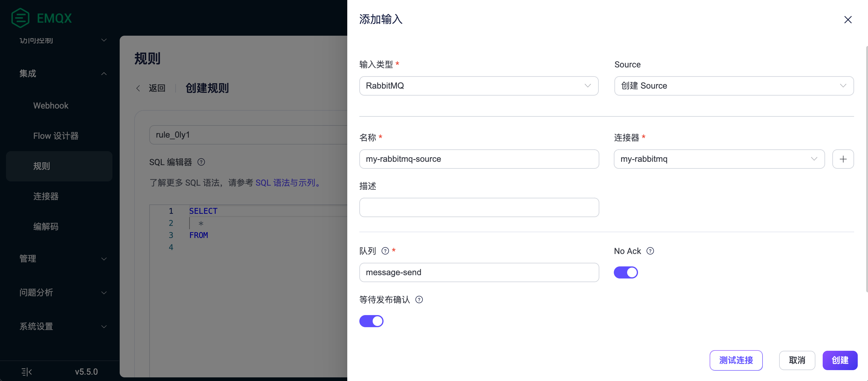Image resolution: width=868 pixels, height=381 pixels.
Task: Open the 连接器 dropdown showing my-rabbitmq
Action: [719, 159]
